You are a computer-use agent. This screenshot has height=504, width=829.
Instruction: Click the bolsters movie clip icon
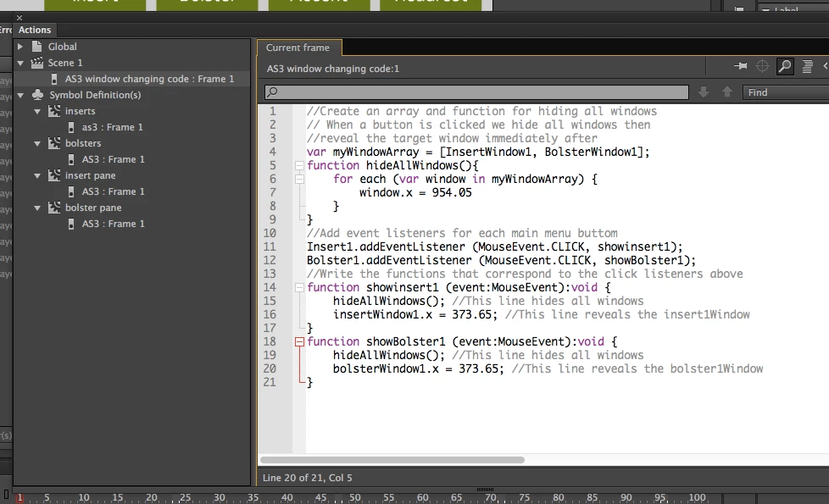(54, 143)
